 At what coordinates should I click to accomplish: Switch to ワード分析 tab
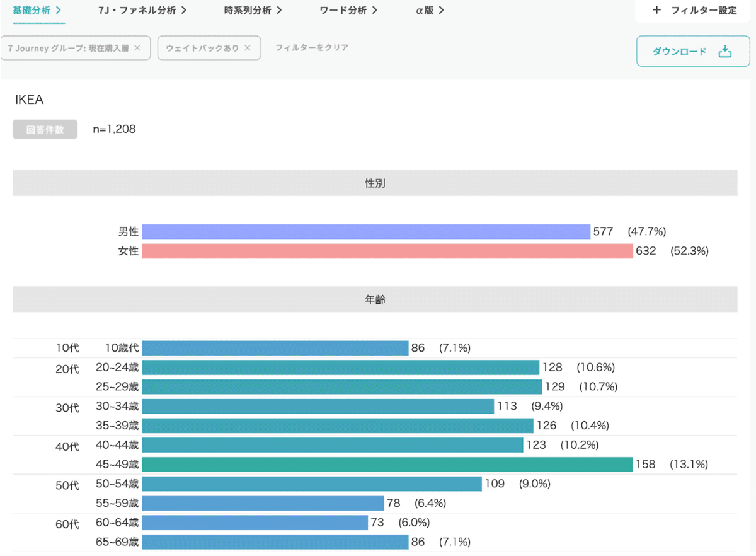[x=349, y=10]
